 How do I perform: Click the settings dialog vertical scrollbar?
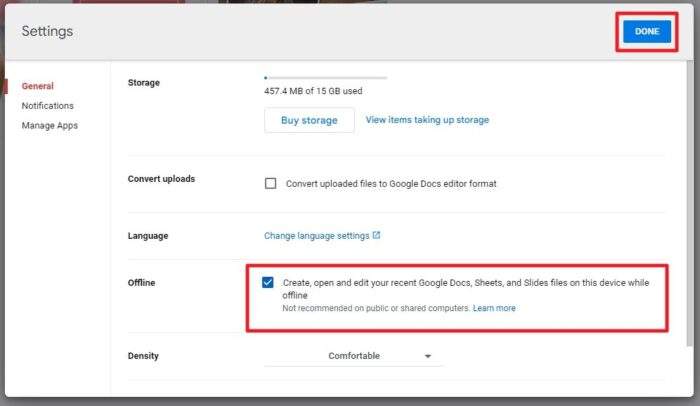[x=690, y=203]
